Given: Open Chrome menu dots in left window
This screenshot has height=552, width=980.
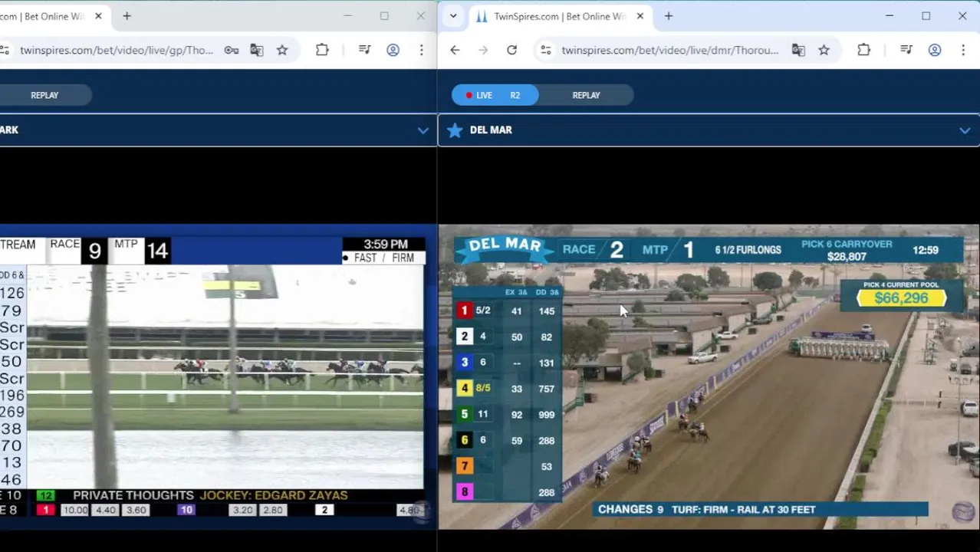Looking at the screenshot, I should click(x=421, y=50).
